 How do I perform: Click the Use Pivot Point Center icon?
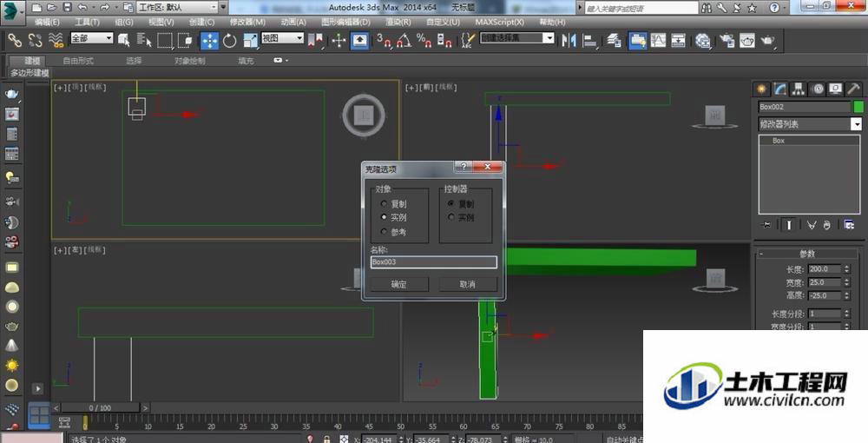point(315,40)
